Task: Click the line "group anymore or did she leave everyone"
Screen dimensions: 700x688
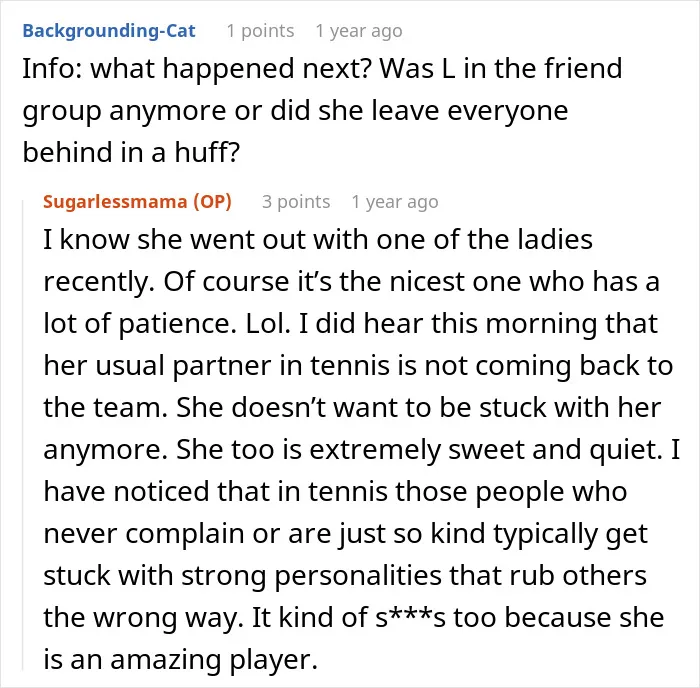Action: point(295,110)
